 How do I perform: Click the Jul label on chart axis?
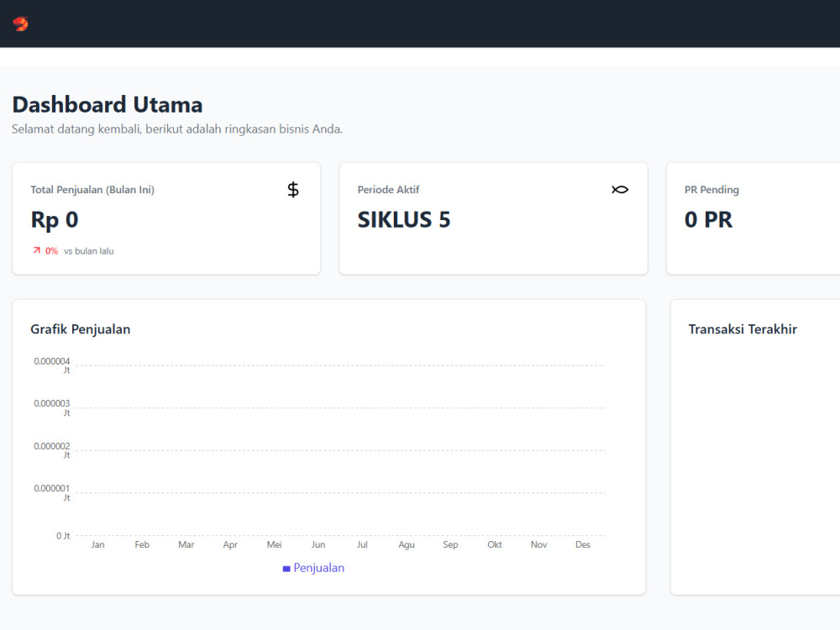[362, 544]
